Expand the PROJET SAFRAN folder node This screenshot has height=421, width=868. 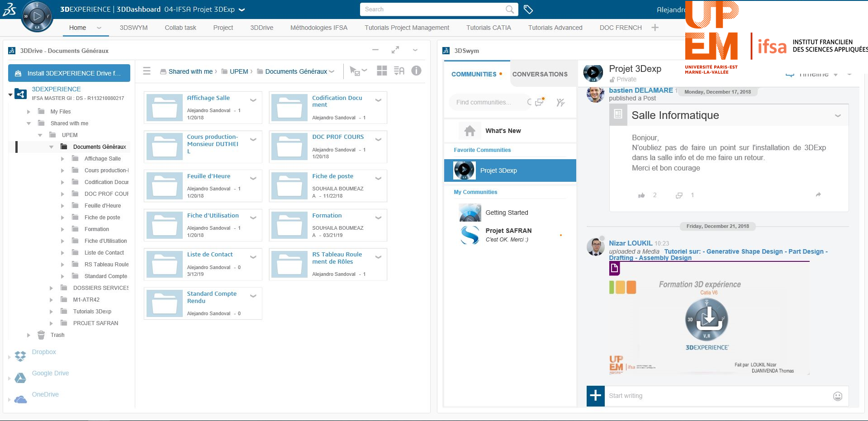point(51,323)
